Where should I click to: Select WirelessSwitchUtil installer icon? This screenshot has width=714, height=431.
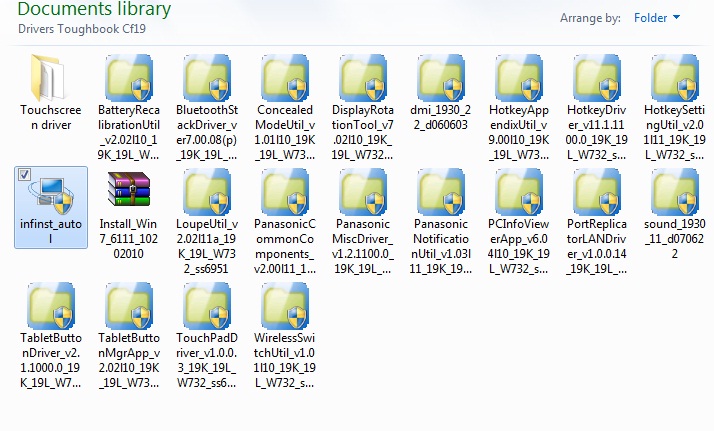[285, 306]
